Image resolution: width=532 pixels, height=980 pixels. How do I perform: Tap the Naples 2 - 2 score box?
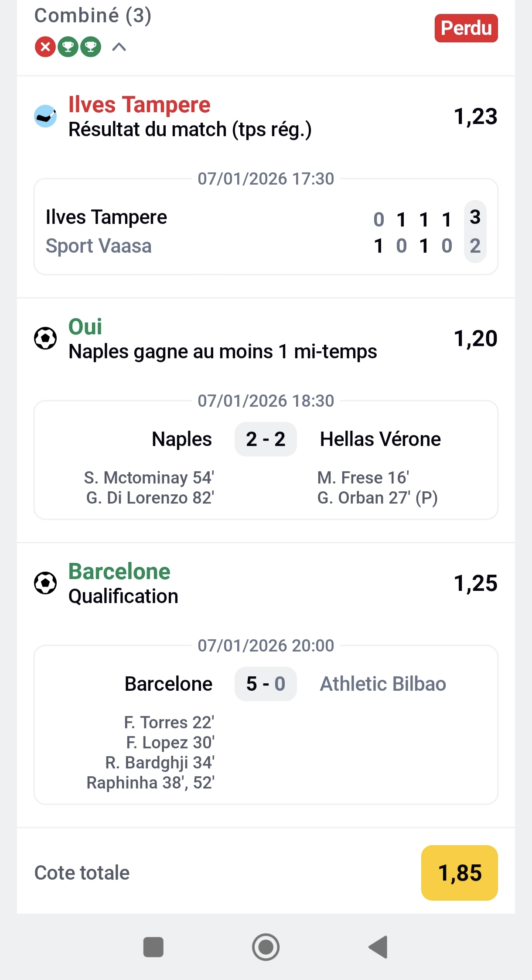(x=266, y=439)
